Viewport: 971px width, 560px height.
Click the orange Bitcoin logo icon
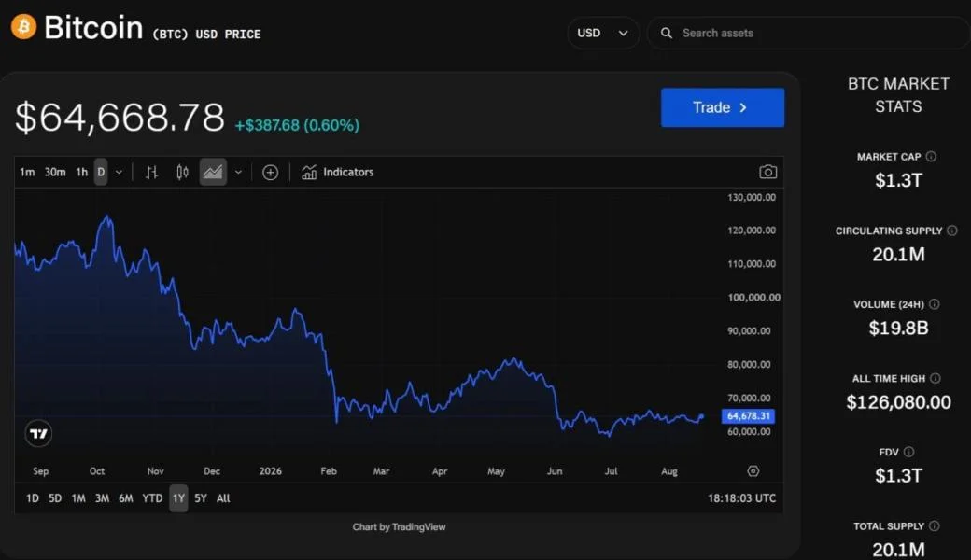coord(23,27)
